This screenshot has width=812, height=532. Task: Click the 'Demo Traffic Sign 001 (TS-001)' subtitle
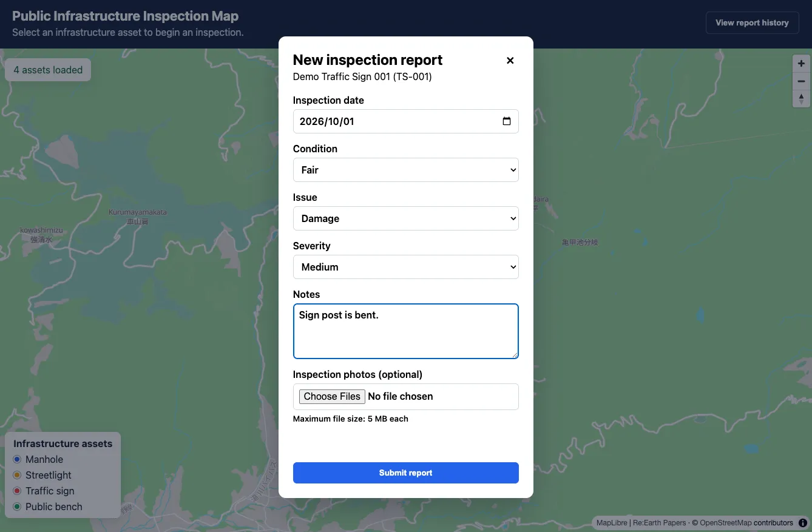[362, 77]
